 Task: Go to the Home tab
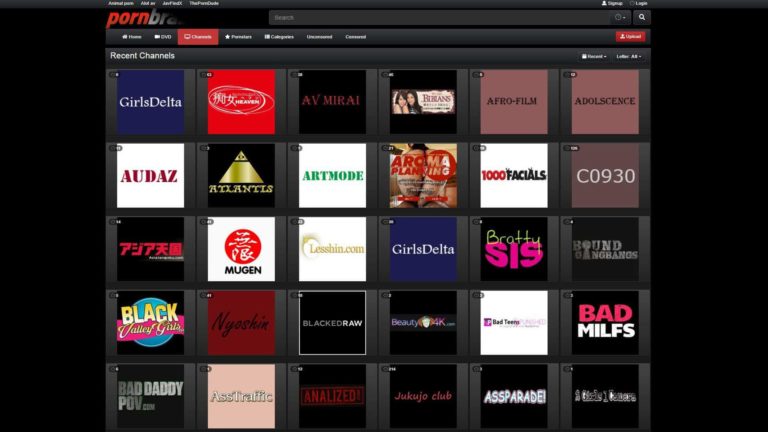click(x=130, y=37)
